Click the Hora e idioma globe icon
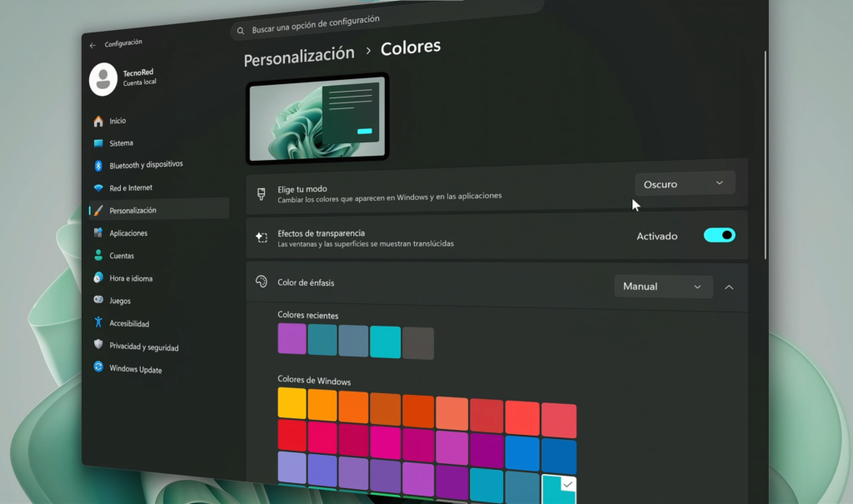 pos(98,277)
